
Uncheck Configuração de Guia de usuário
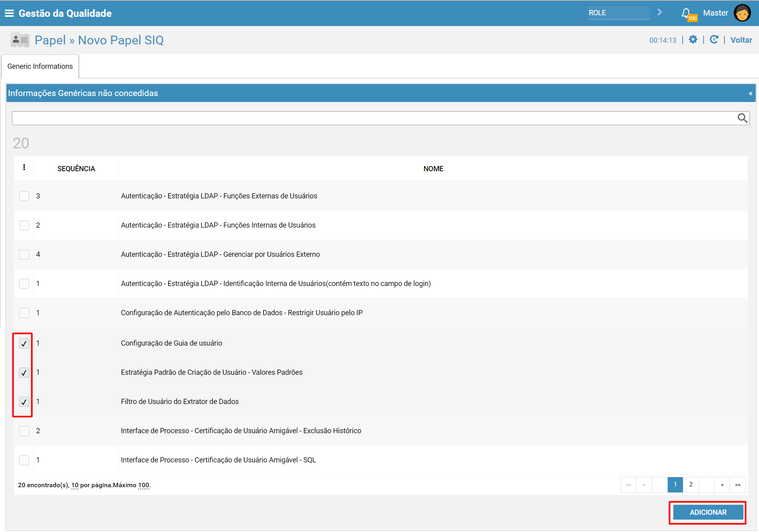[24, 343]
